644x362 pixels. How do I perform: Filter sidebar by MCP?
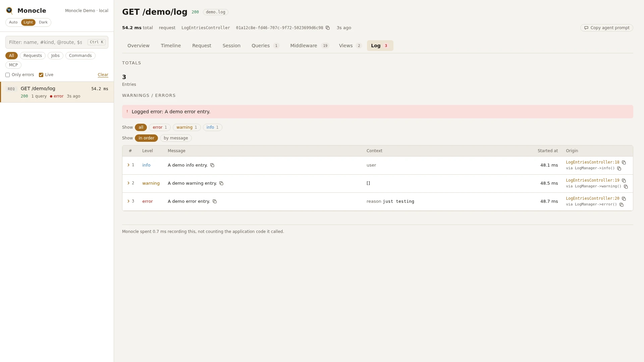[13, 65]
